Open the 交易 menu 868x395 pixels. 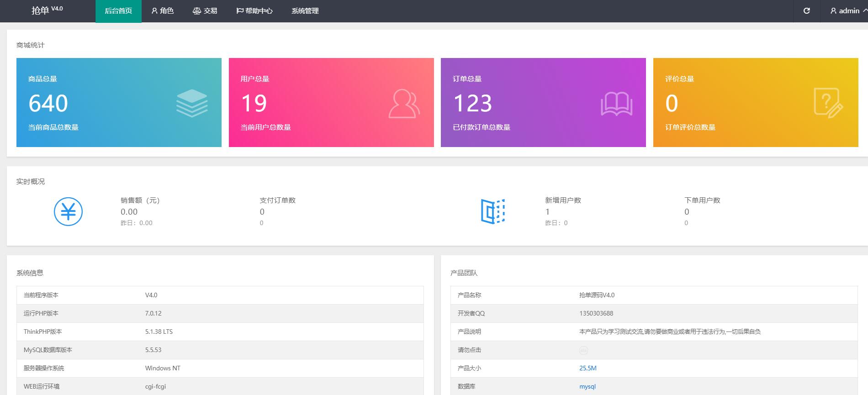tap(205, 11)
